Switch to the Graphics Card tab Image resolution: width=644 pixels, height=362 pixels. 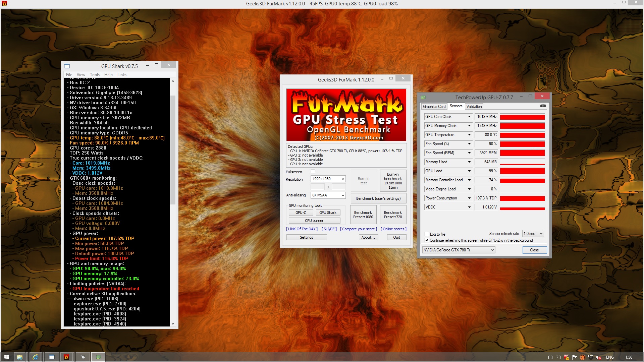434,107
